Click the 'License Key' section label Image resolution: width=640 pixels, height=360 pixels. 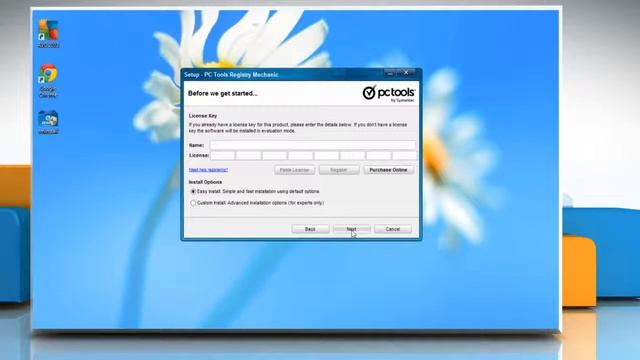click(x=203, y=116)
